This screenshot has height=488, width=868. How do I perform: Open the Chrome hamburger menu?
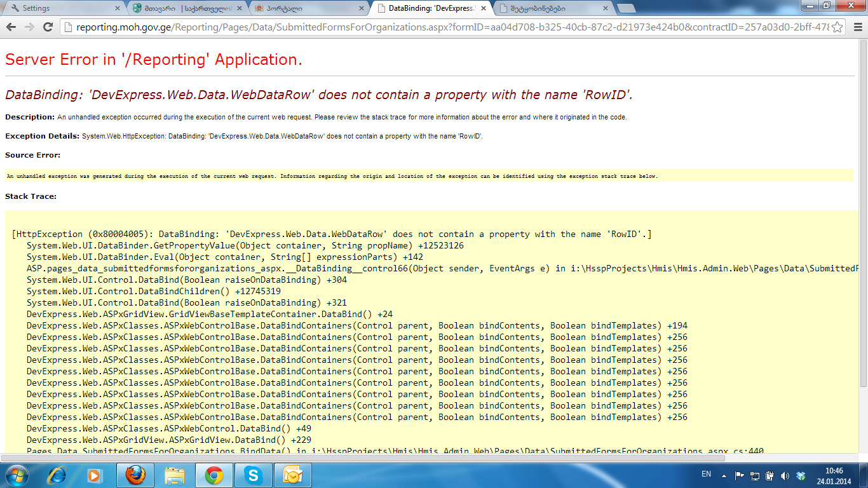[x=856, y=27]
